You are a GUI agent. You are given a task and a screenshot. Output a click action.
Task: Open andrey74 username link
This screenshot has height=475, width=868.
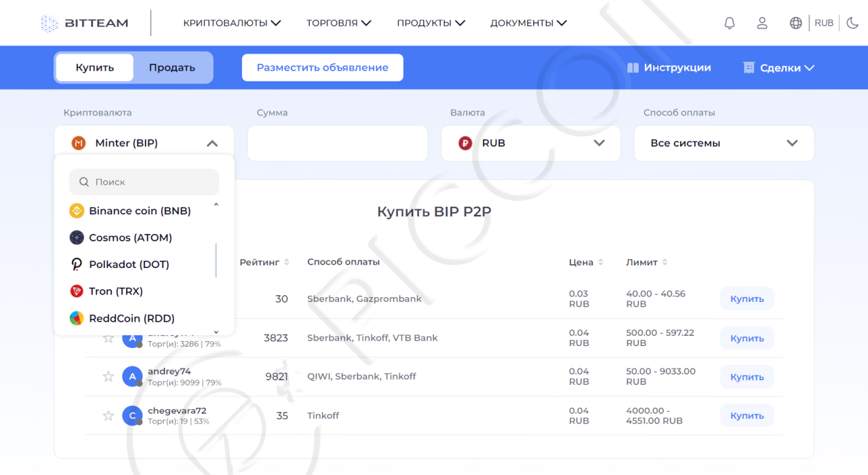pyautogui.click(x=170, y=371)
